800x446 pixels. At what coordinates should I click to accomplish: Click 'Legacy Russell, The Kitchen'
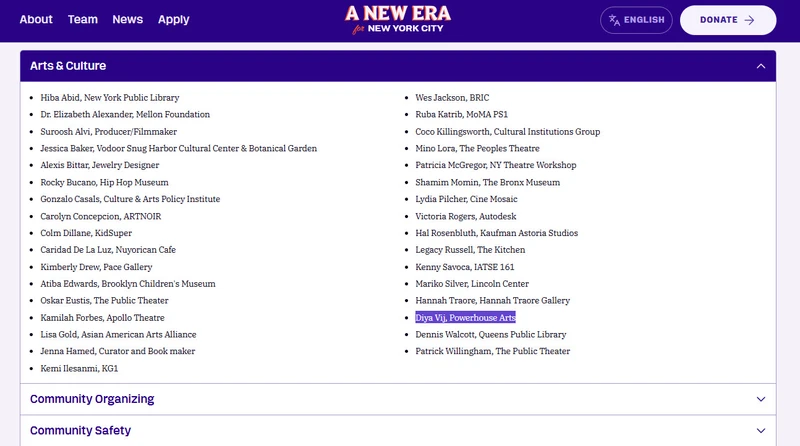[x=470, y=250]
